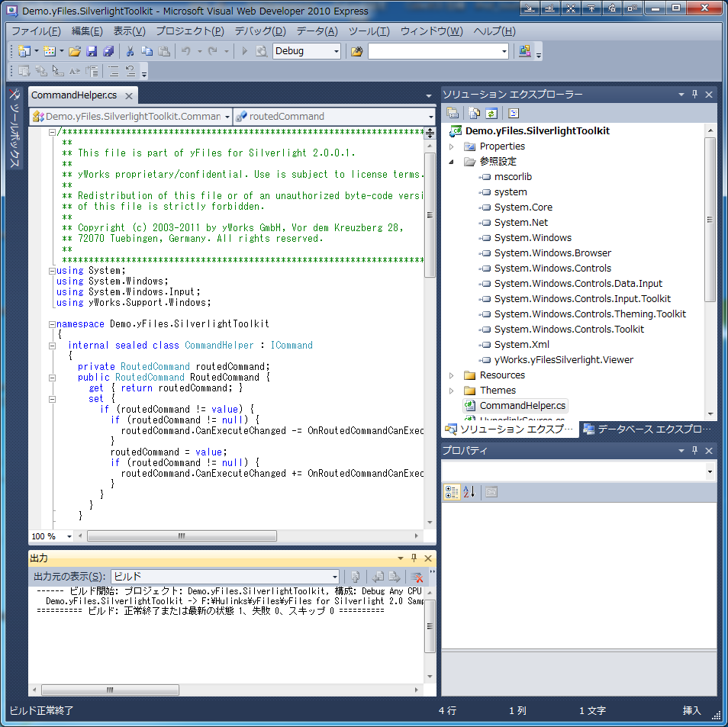The image size is (728, 727).
Task: Open the ファイル(F) menu
Action: (36, 31)
